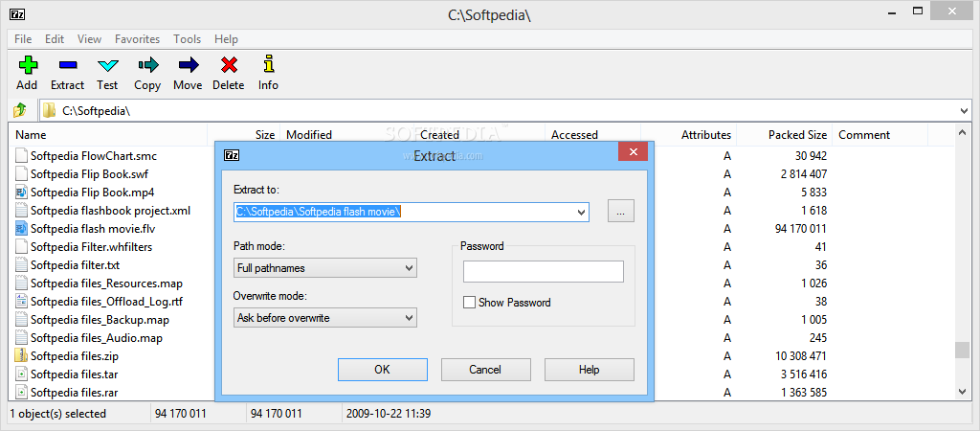Browse for folder with ... button
Screen dimensions: 980x431
coord(620,212)
